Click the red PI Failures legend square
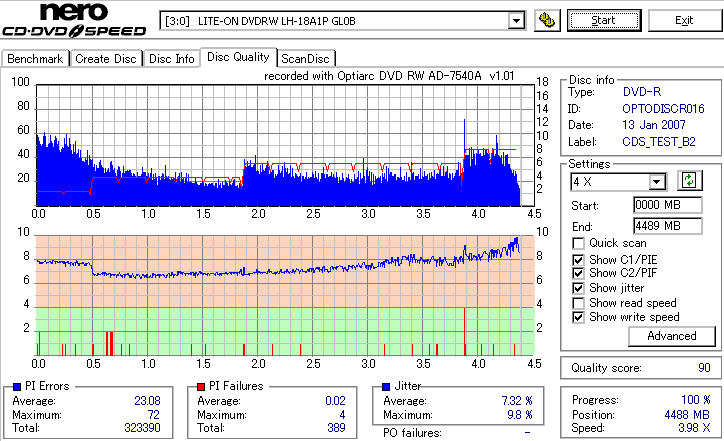The image size is (724, 441). coord(201,387)
